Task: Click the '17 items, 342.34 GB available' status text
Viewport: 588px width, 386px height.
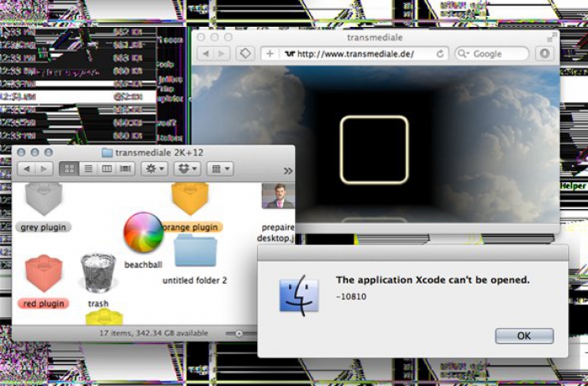Action: [x=154, y=333]
